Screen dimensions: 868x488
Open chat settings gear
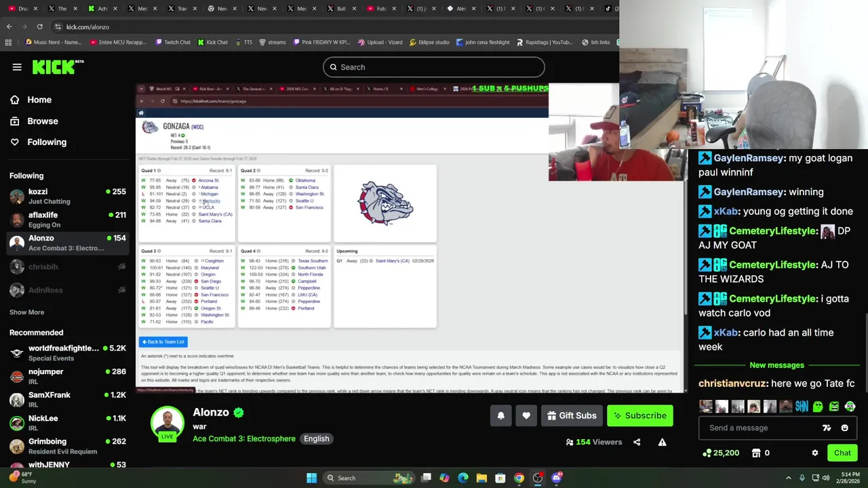[x=815, y=453]
